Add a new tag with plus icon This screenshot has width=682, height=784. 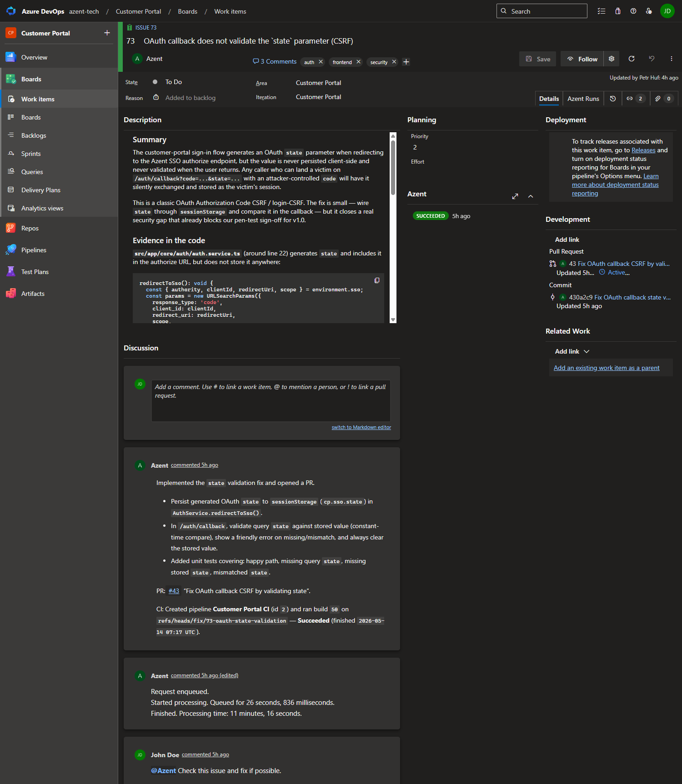coord(406,62)
